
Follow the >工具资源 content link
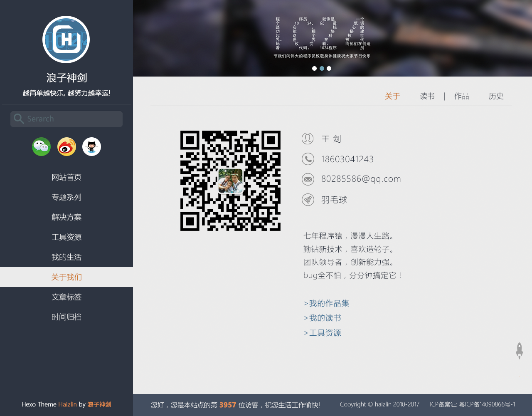pos(323,333)
